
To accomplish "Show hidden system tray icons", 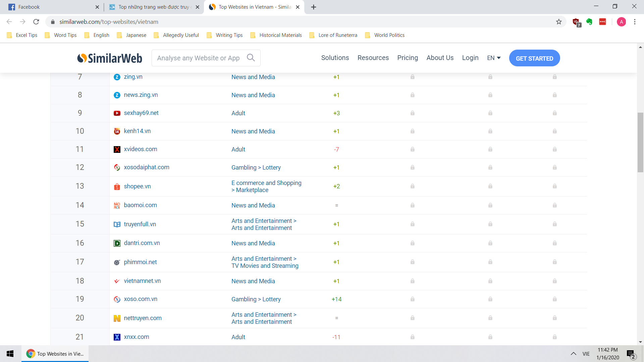I will coord(574,354).
